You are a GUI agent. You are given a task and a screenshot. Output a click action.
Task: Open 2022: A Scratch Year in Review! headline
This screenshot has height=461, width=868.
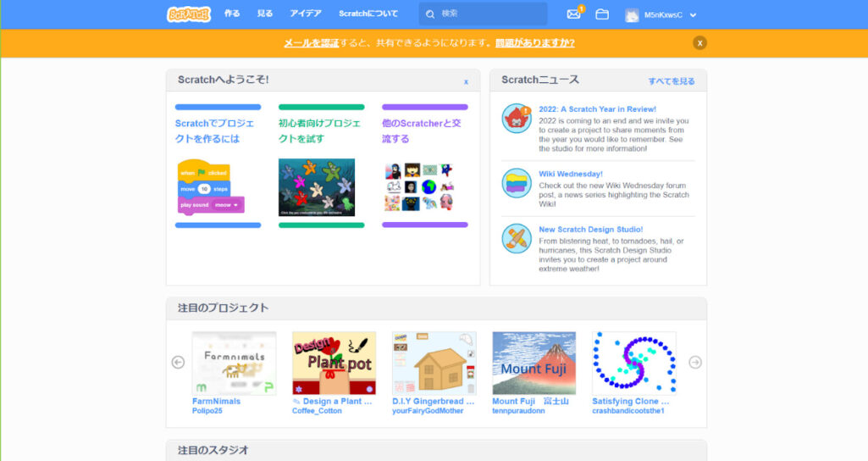pos(597,109)
